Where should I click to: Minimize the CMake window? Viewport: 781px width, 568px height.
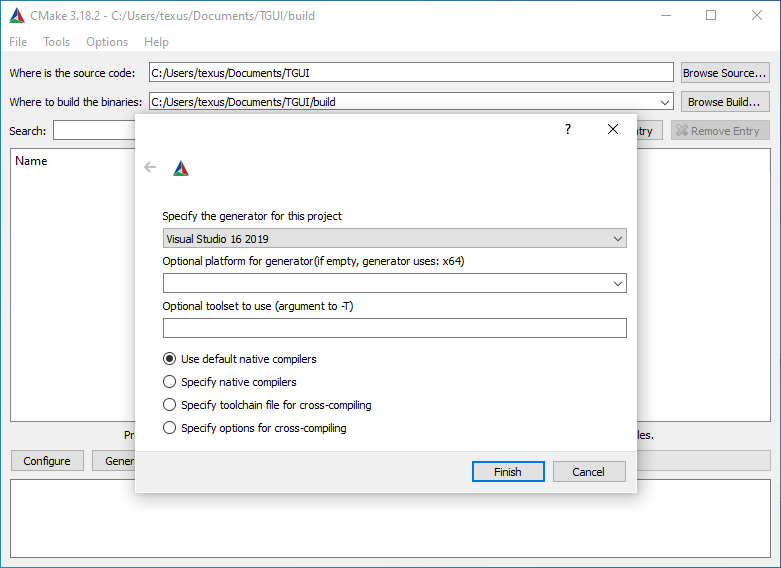pyautogui.click(x=666, y=15)
